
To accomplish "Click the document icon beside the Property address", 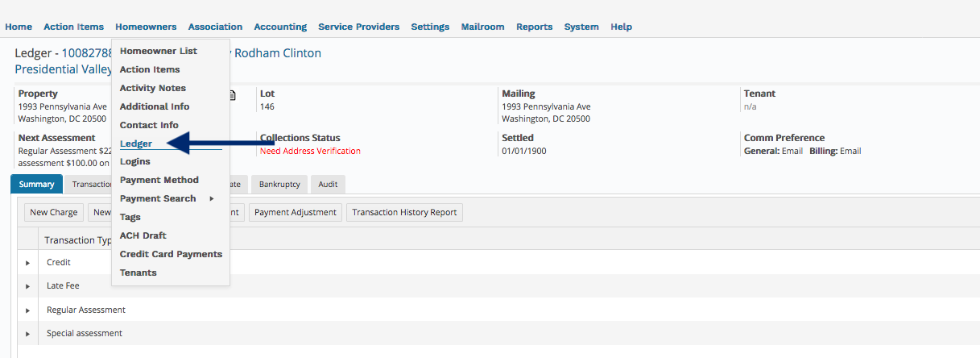I will (x=233, y=94).
